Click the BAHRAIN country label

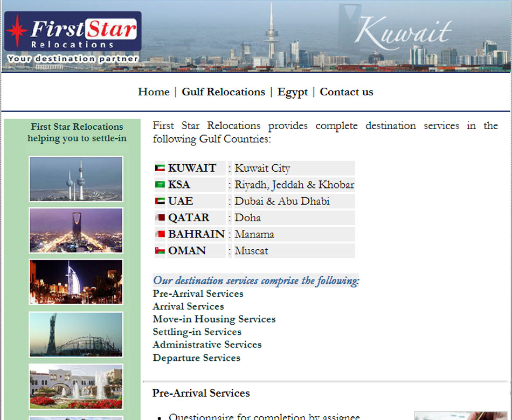coord(197,234)
